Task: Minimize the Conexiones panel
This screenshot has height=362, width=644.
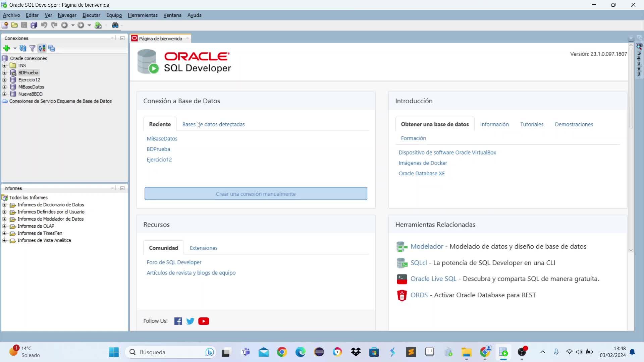Action: click(x=122, y=38)
